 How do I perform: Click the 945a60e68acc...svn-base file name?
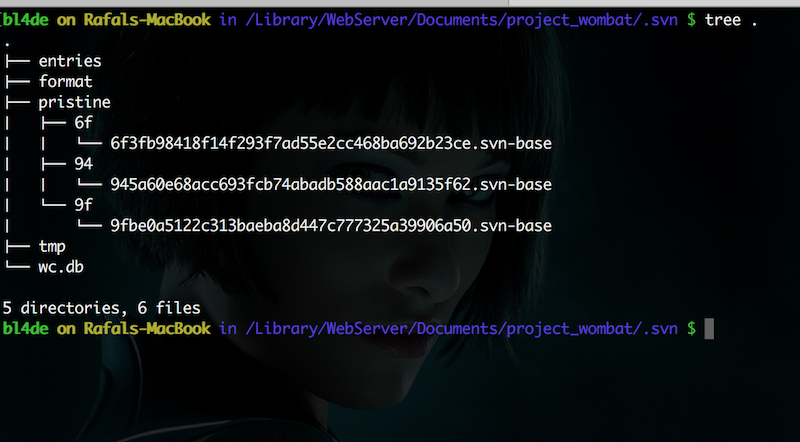click(x=331, y=184)
